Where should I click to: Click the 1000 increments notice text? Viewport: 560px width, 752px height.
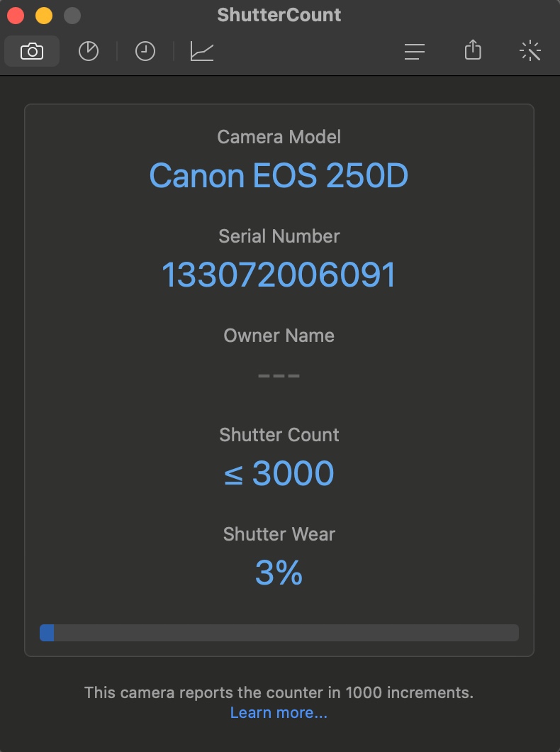coord(279,692)
